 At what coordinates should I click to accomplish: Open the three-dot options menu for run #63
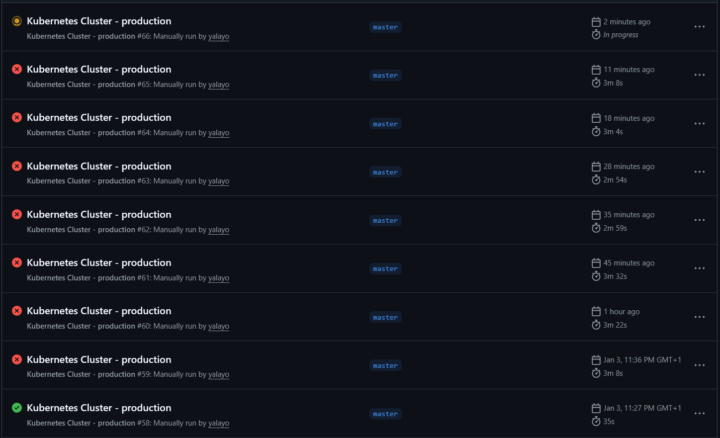(x=699, y=172)
